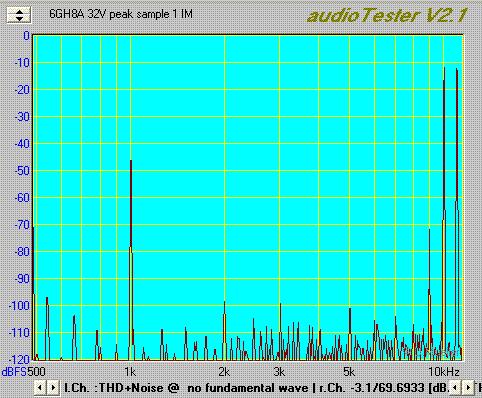Click the '0' dB axis label
The height and width of the screenshot is (398, 482).
26,36
